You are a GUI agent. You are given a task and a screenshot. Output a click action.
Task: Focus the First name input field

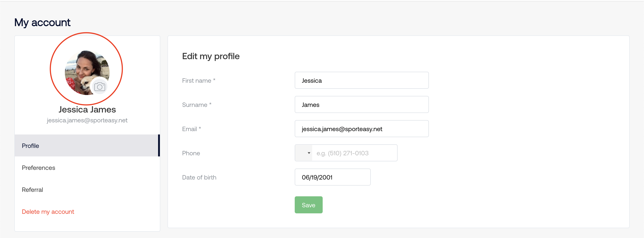coord(362,80)
